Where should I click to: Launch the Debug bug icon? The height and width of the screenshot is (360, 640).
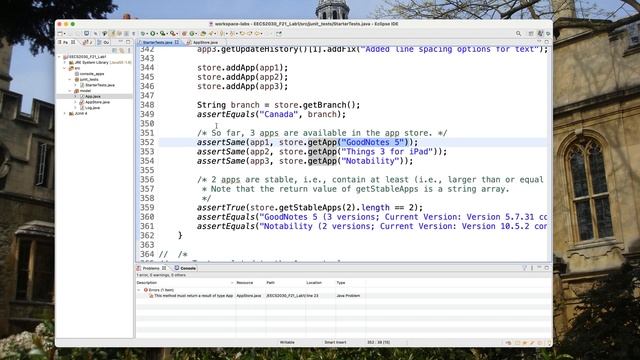pos(143,33)
